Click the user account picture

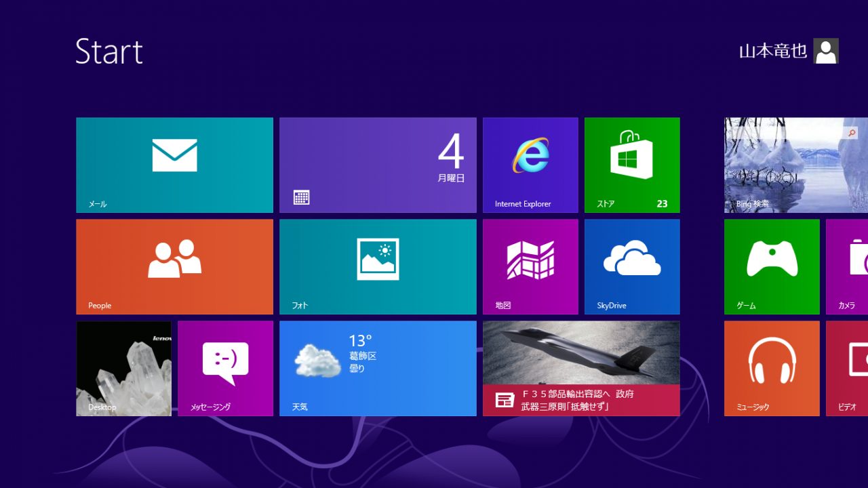pos(826,51)
